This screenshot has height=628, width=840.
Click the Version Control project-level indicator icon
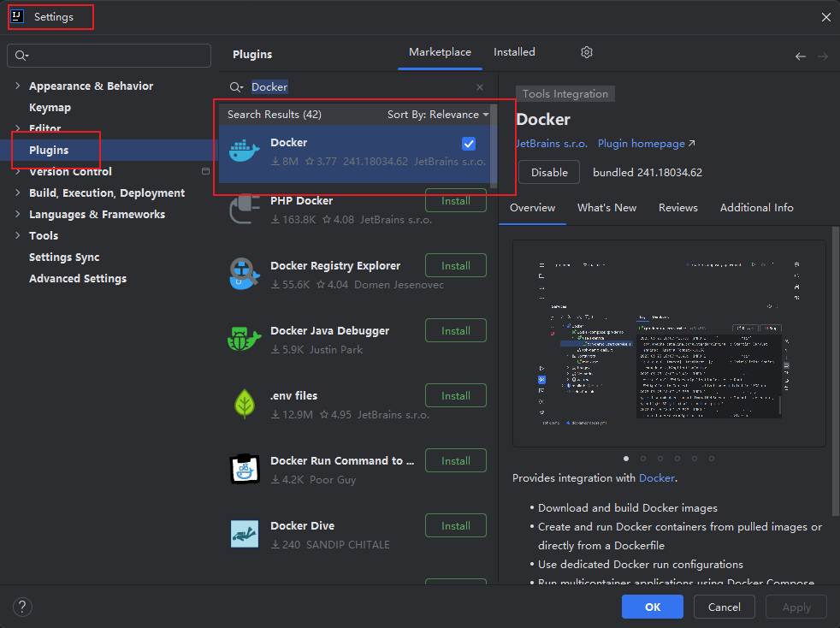(205, 171)
